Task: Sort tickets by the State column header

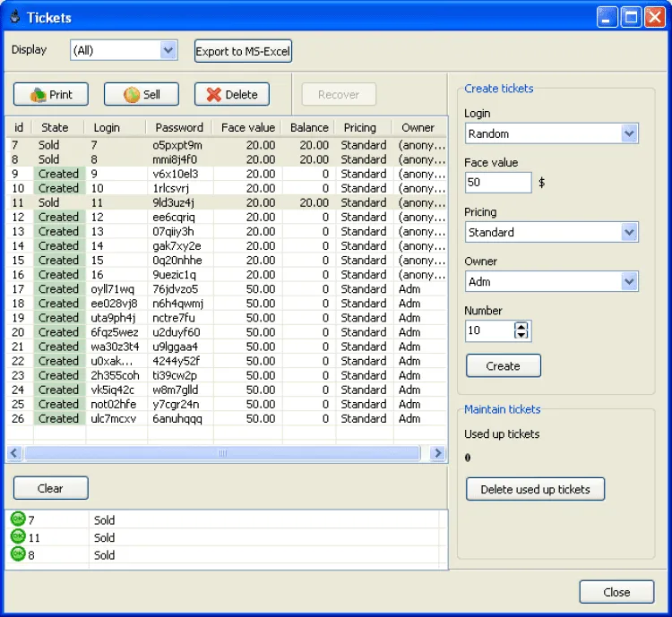Action: point(55,127)
